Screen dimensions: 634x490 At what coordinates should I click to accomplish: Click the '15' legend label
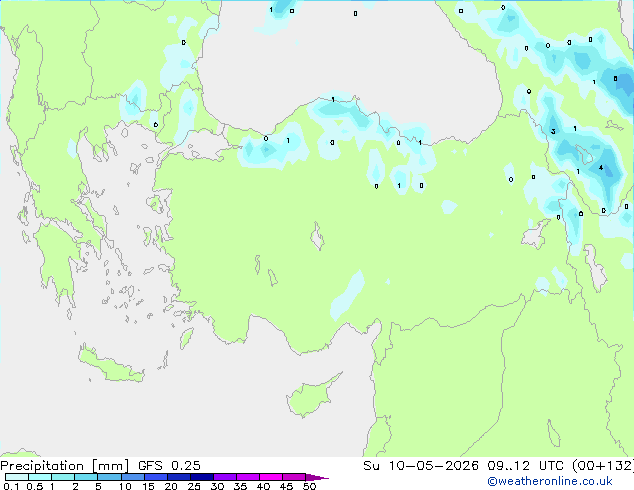(148, 486)
